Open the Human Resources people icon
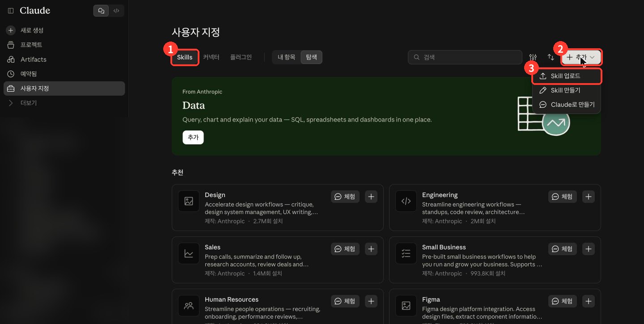Image resolution: width=644 pixels, height=324 pixels. pyautogui.click(x=189, y=306)
